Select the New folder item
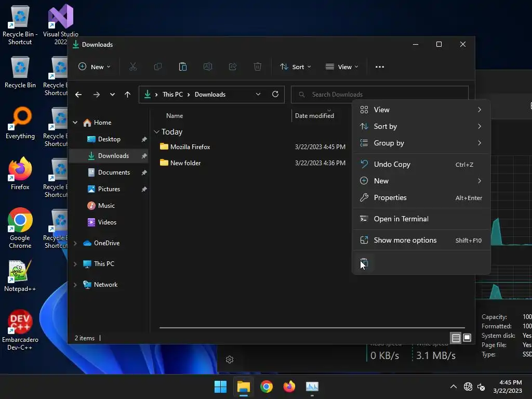Viewport: 532px width, 399px height. click(180, 163)
